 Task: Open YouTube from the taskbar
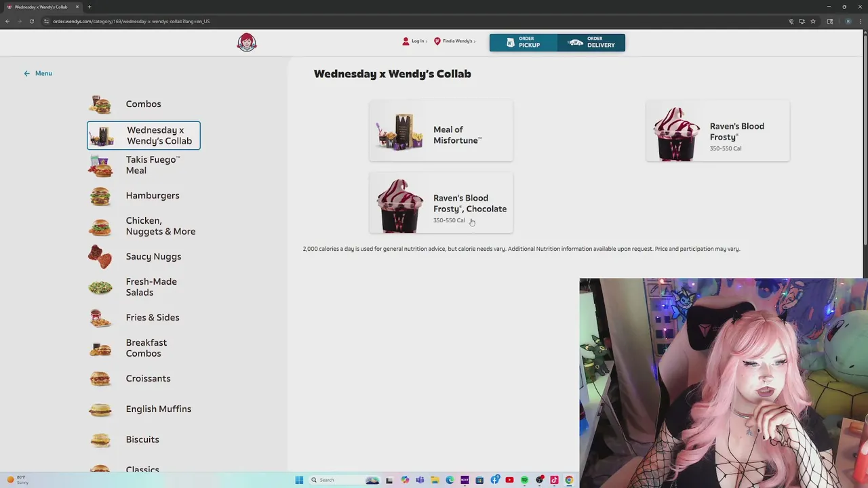(509, 480)
